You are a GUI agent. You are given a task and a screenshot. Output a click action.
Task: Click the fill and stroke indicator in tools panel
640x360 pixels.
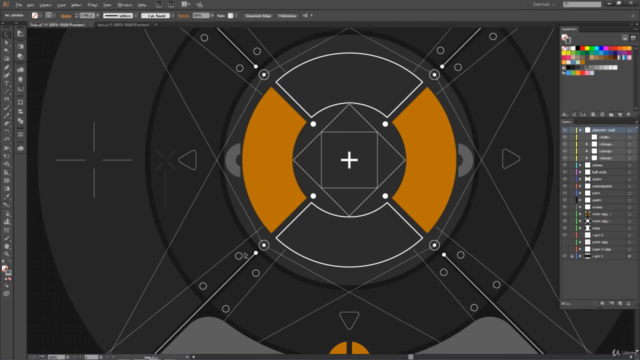pyautogui.click(x=6, y=270)
